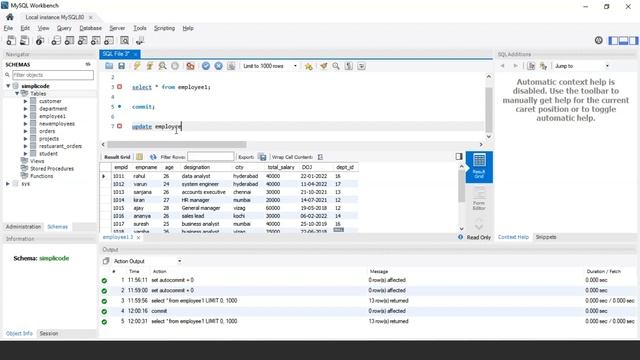Viewport: 640px width, 360px height.
Task: Expand the sys schema
Action: coord(8,184)
